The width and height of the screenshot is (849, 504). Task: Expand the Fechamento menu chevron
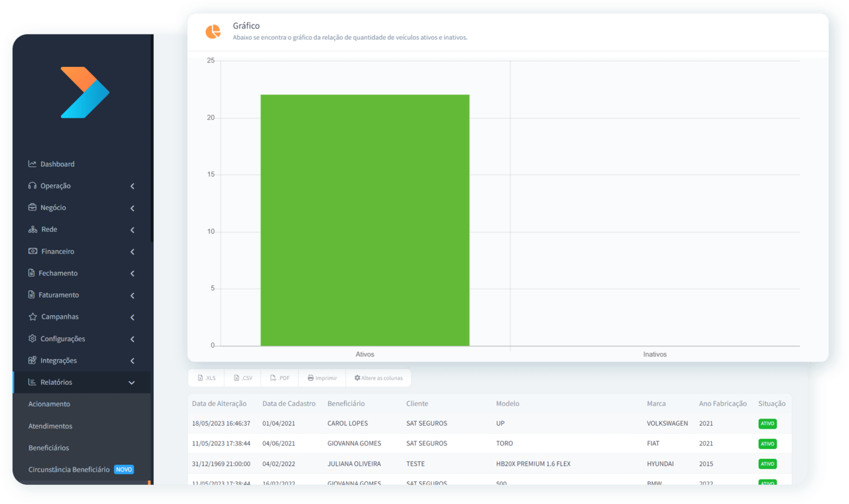[133, 273]
